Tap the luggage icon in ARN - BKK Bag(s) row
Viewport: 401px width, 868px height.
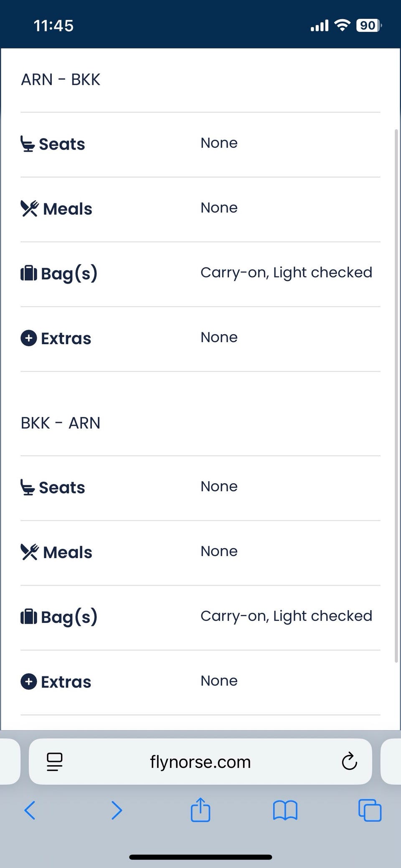point(28,273)
